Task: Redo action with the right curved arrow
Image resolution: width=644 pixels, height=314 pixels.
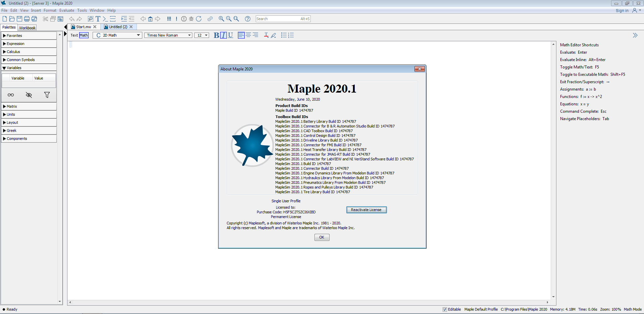Action: coord(79,19)
